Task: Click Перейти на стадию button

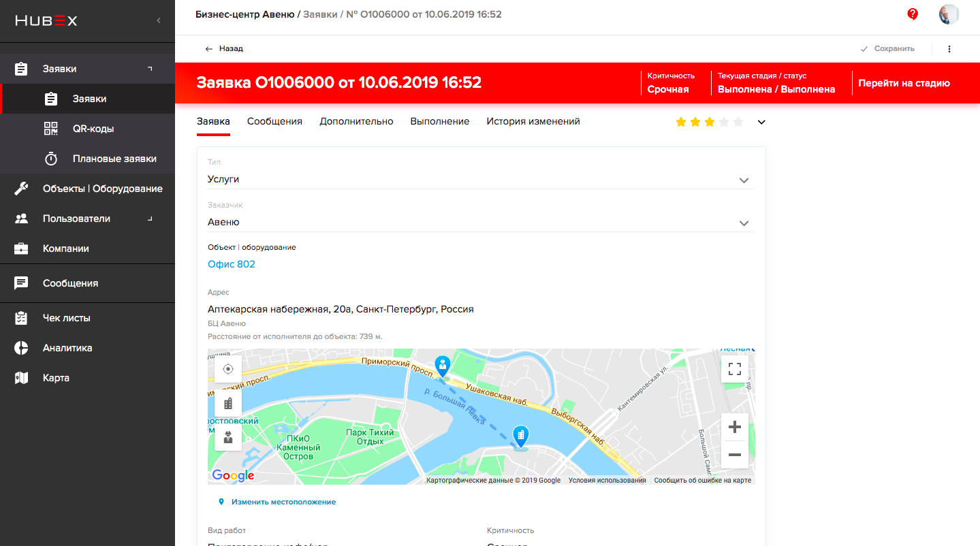Action: (x=904, y=83)
